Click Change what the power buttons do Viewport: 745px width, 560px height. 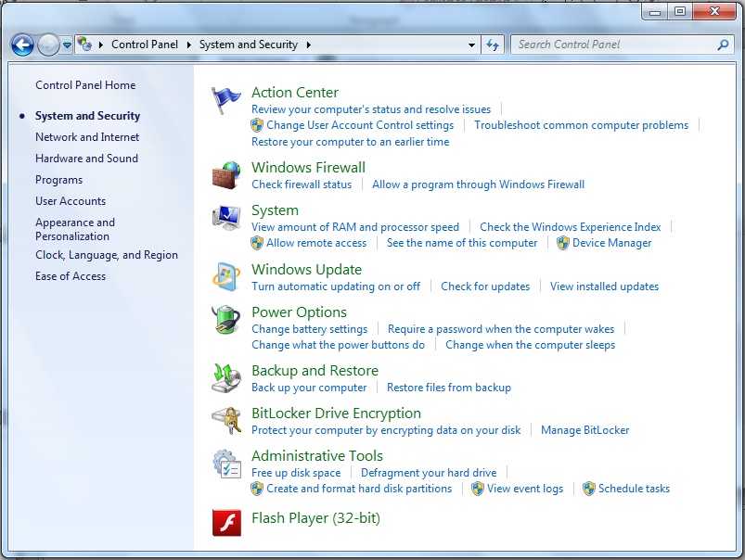(x=339, y=345)
